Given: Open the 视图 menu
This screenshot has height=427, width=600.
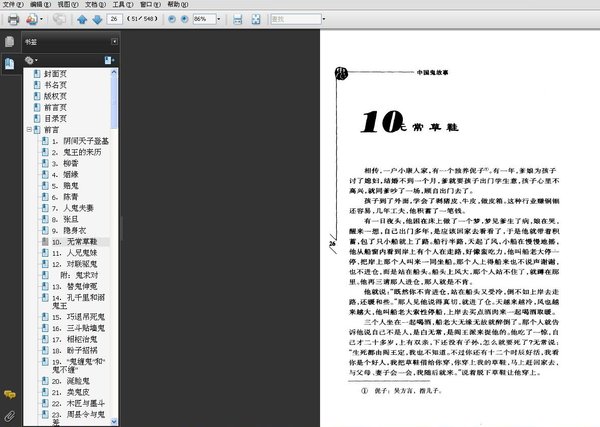Looking at the screenshot, I should pyautogui.click(x=67, y=4).
